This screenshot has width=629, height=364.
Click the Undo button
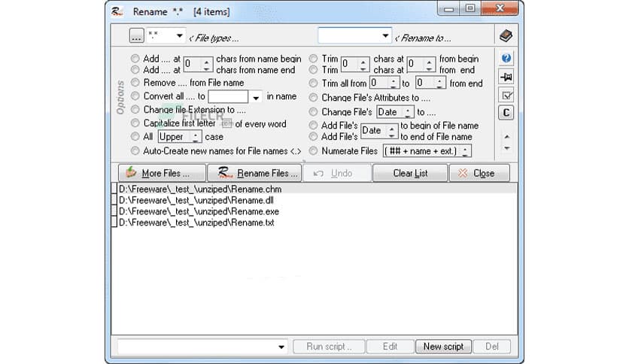[x=337, y=173]
